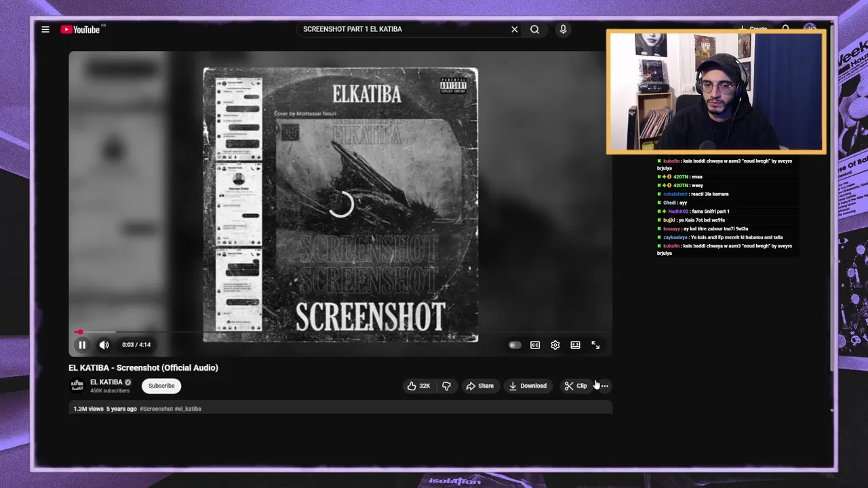Open more actions three-dot menu
868x488 pixels.
tap(604, 386)
